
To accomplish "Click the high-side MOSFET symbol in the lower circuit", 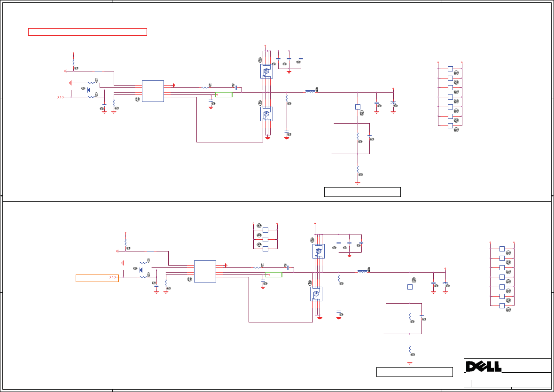I will 319,251.
